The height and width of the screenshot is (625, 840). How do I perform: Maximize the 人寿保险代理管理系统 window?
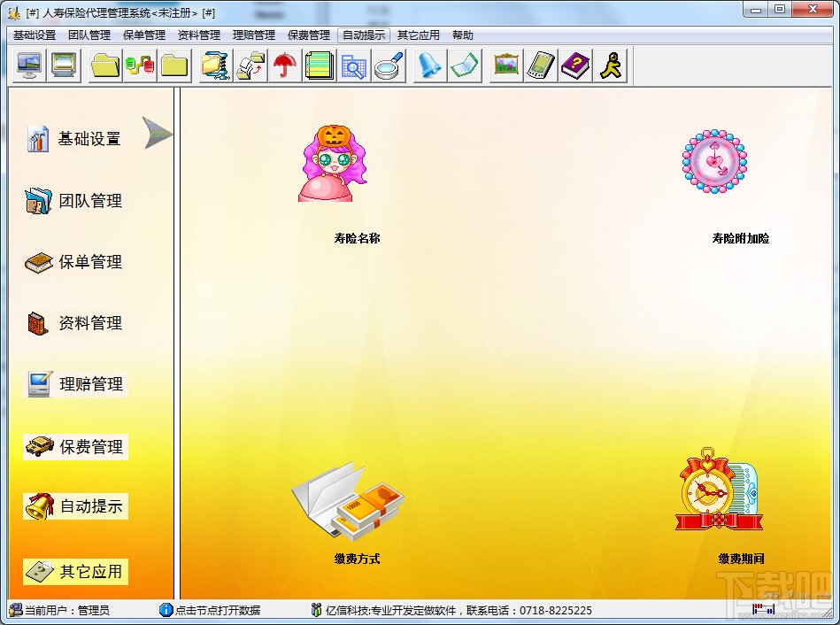(x=780, y=9)
